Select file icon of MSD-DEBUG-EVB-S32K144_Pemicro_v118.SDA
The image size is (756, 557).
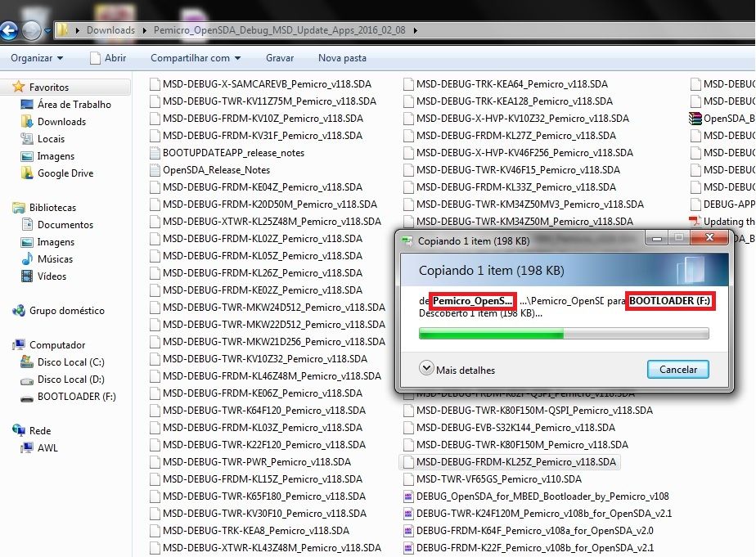tap(408, 428)
